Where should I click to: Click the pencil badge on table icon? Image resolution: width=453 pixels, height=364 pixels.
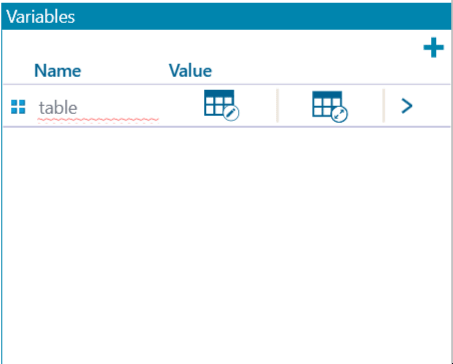click(x=231, y=113)
